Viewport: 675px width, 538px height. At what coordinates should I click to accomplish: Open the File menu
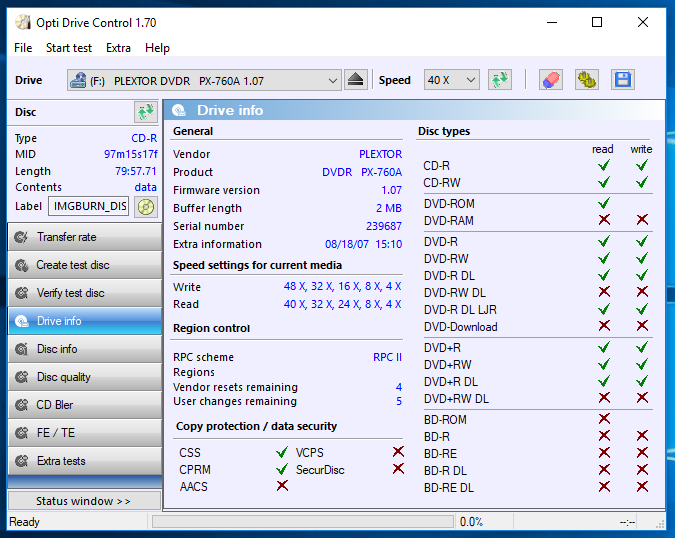click(23, 48)
